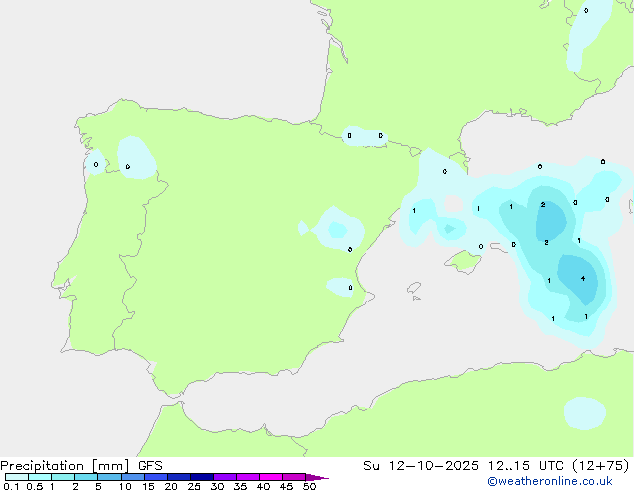Select the 2–5 mm legend color box
The image size is (634, 490).
pos(86,477)
